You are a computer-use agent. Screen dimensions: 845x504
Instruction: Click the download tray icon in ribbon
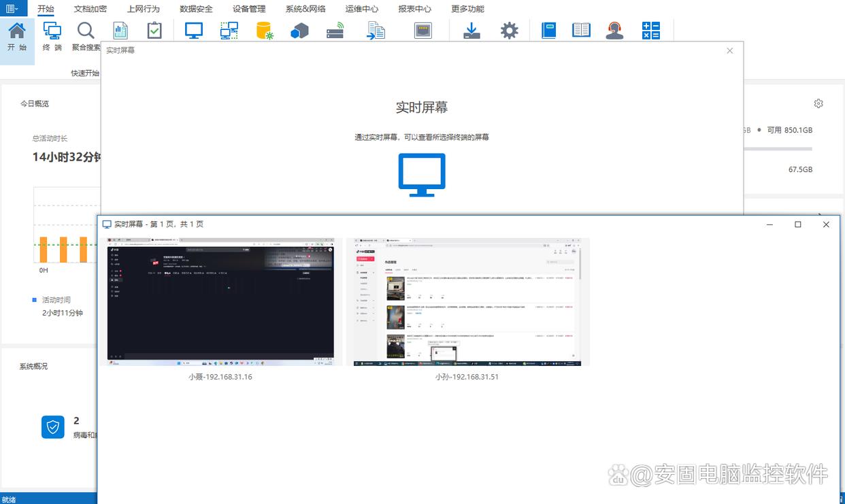pos(471,31)
